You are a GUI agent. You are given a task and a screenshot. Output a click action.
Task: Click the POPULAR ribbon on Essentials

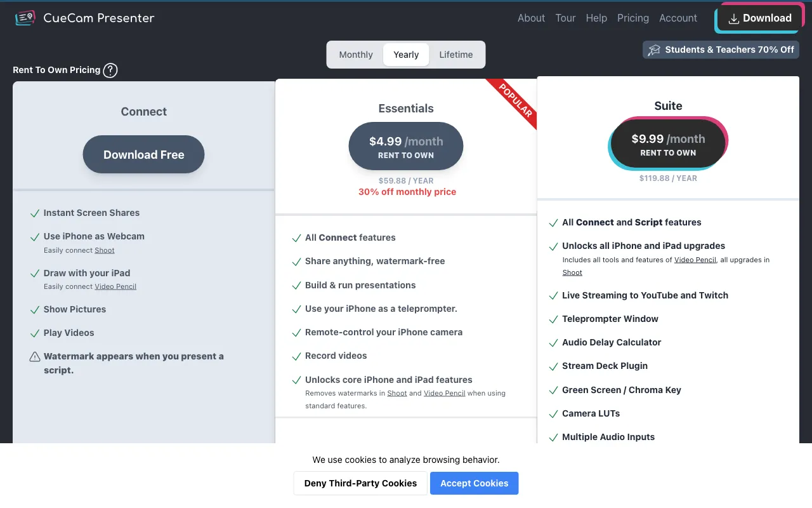coord(515,100)
